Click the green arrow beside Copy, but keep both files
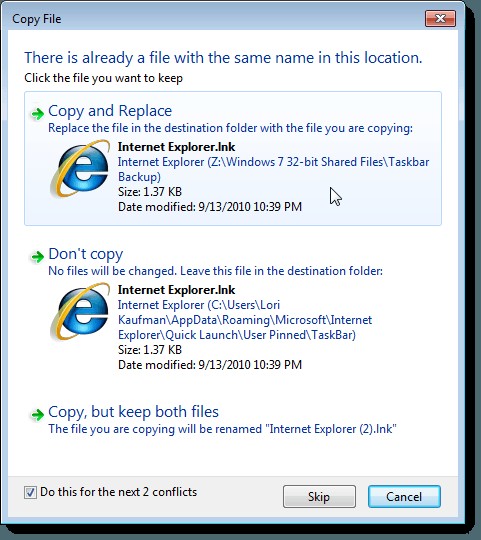 click(x=38, y=415)
